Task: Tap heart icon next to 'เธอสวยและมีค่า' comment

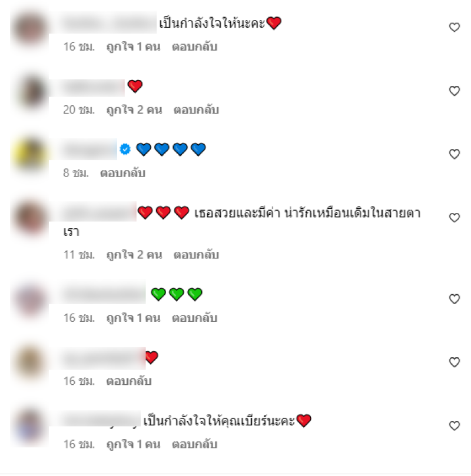Action: (455, 217)
